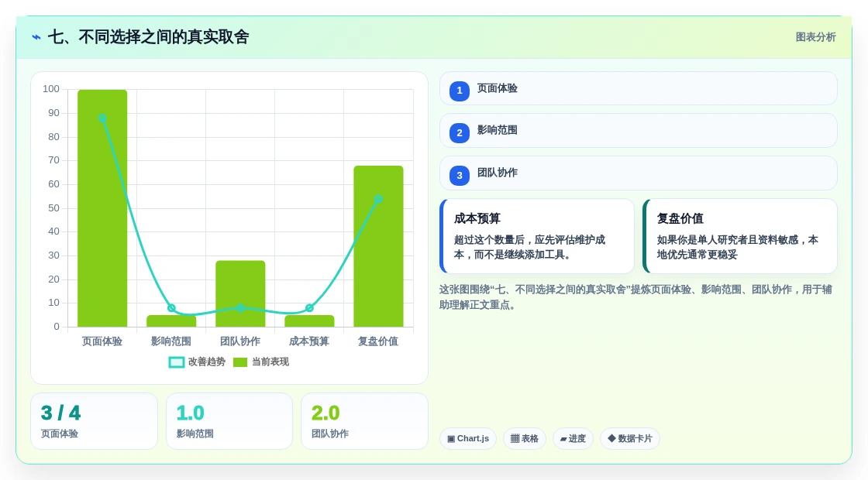Click the blue icon beside the section title
The width and height of the screenshot is (868, 480).
tap(36, 37)
